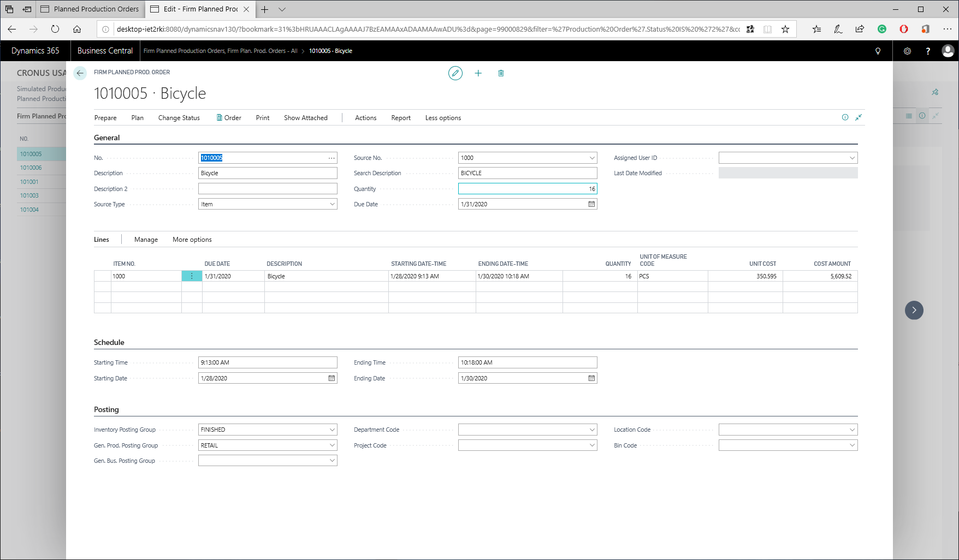The width and height of the screenshot is (959, 560).
Task: Expand Bin Code dropdown
Action: pyautogui.click(x=852, y=445)
